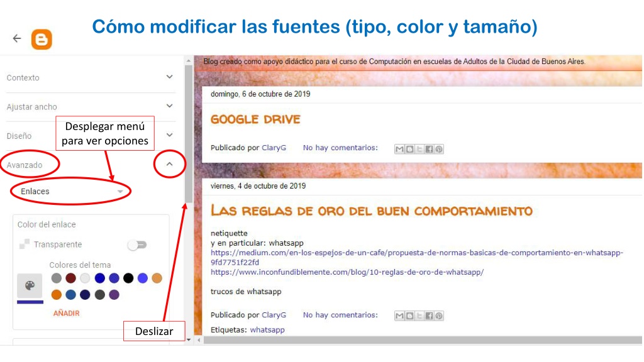This screenshot has width=644, height=362.
Task: Click the date viernes, 4 de octubre de 2019
Action: (x=258, y=186)
